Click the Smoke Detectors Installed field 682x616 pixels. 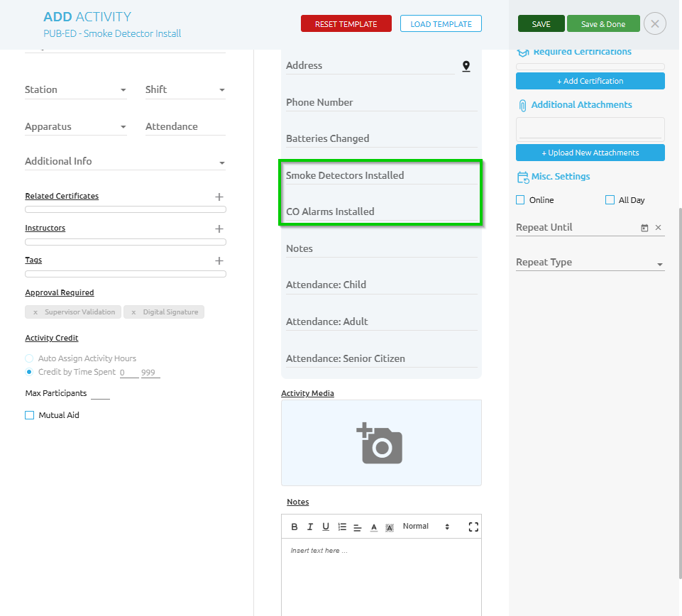(x=380, y=175)
